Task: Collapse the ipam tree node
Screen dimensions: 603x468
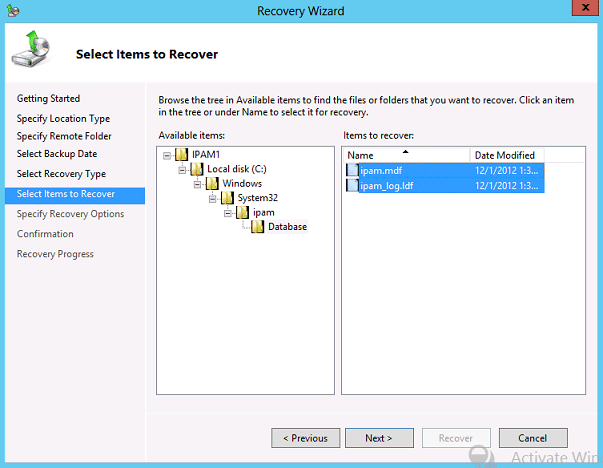Action: coord(228,213)
